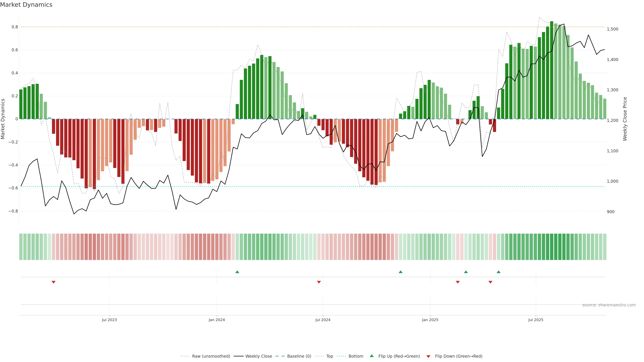The width and height of the screenshot is (644, 362).
Task: Click the last green flip-up marker before Jul 2025
Action: pos(498,272)
